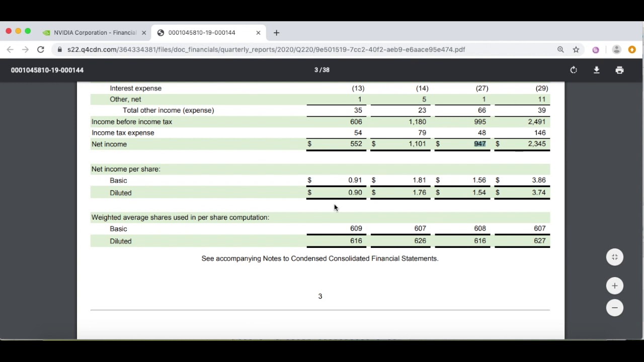Viewport: 644px width, 362px height.
Task: Click income before tax value 1,180
Action: [x=417, y=122]
